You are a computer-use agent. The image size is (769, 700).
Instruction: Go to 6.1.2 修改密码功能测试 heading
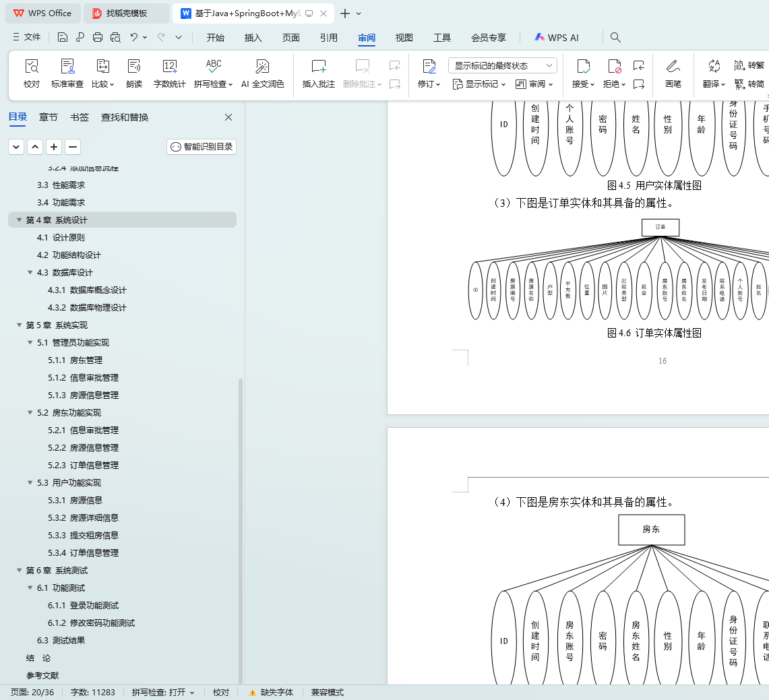pyautogui.click(x=91, y=623)
